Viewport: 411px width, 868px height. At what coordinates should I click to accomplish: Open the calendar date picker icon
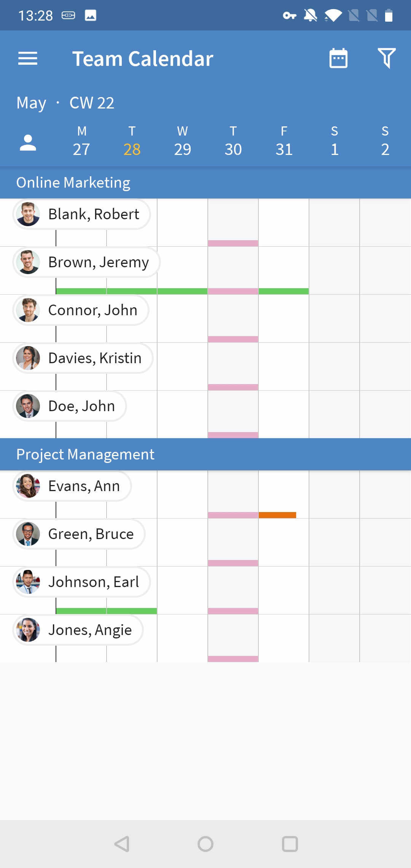click(x=338, y=58)
